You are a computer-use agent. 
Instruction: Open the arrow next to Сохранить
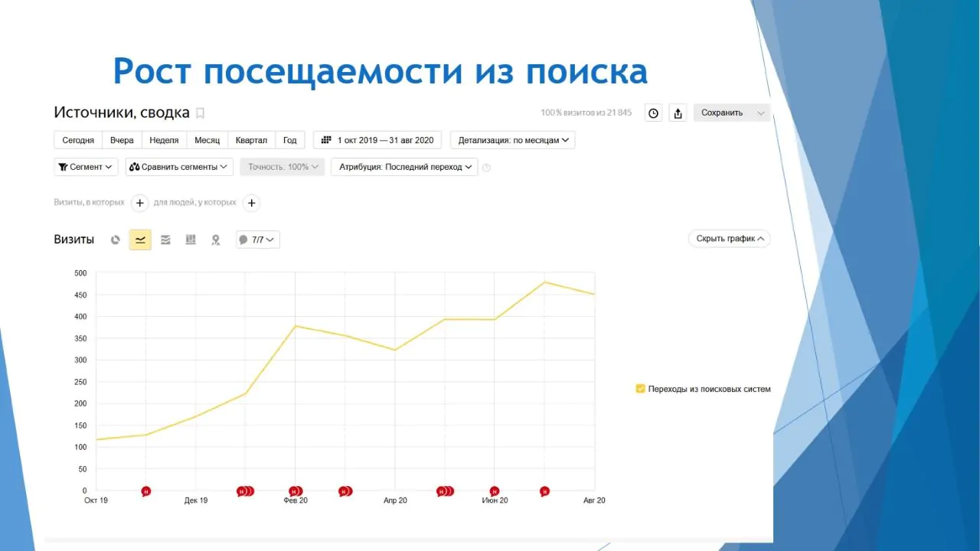(760, 113)
